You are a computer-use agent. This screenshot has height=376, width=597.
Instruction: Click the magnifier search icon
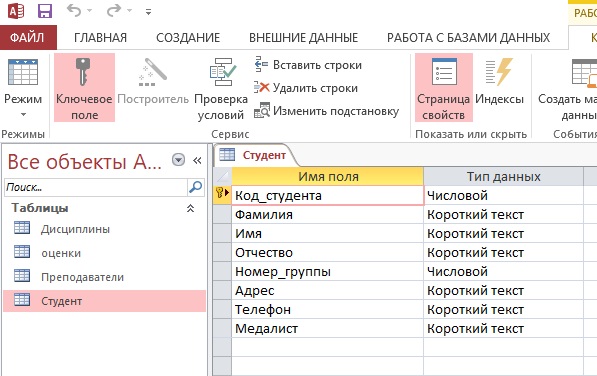(196, 187)
